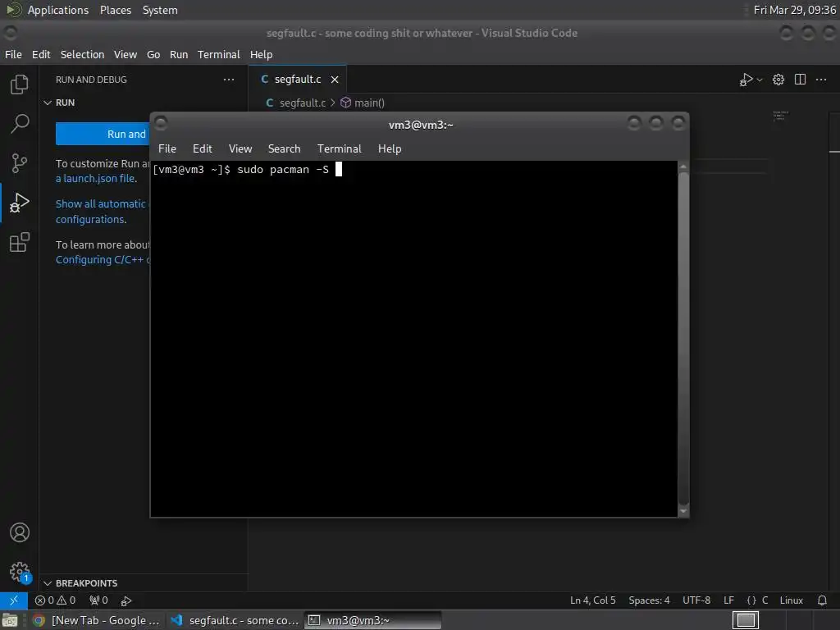Open Edit menu in terminal window

point(203,149)
